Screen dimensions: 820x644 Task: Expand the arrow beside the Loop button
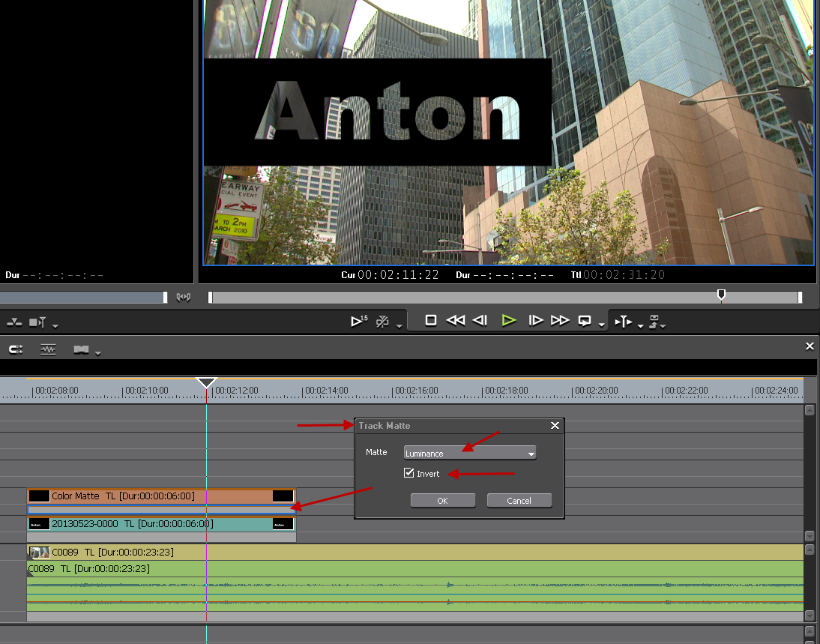click(601, 325)
